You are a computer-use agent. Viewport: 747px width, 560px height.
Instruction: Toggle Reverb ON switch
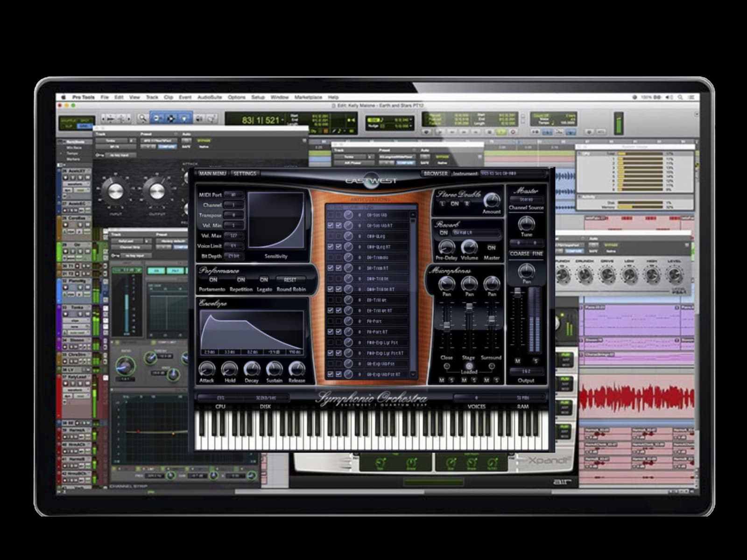click(444, 232)
